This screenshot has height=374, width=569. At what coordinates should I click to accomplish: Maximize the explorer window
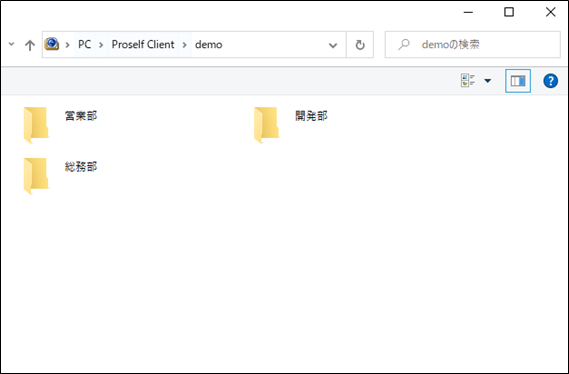coord(509,12)
